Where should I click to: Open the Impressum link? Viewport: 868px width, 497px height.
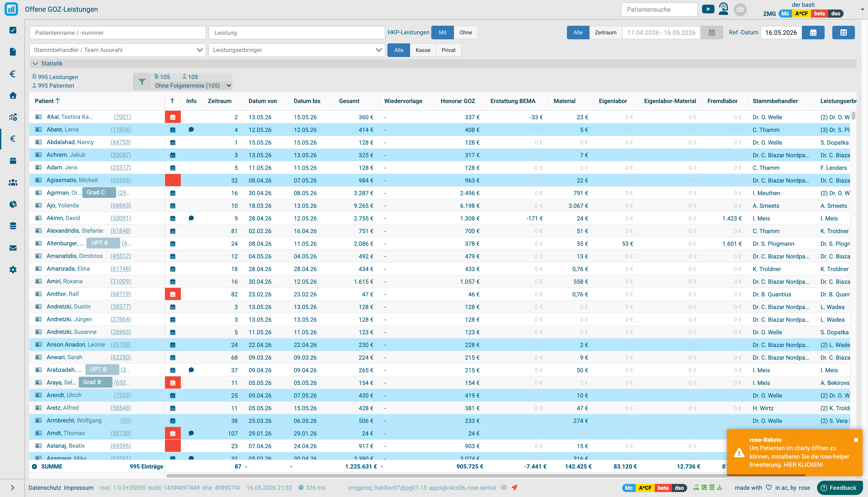(x=78, y=488)
